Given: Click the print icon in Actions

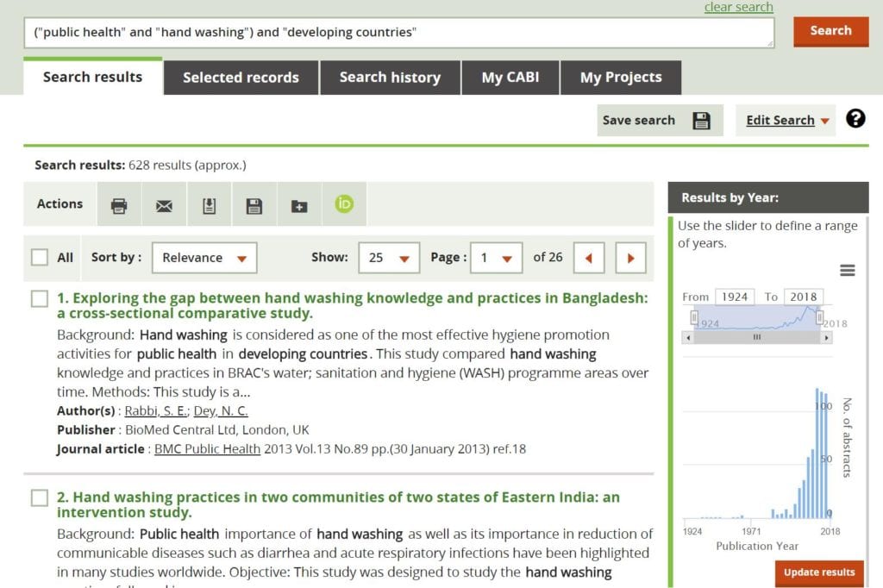Looking at the screenshot, I should [x=119, y=205].
